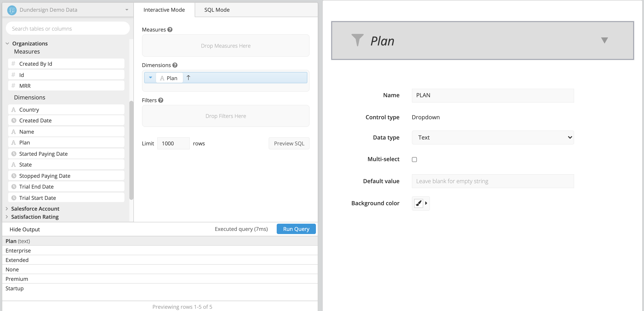The height and width of the screenshot is (311, 644).
Task: Click the Preview SQL button
Action: 289,144
